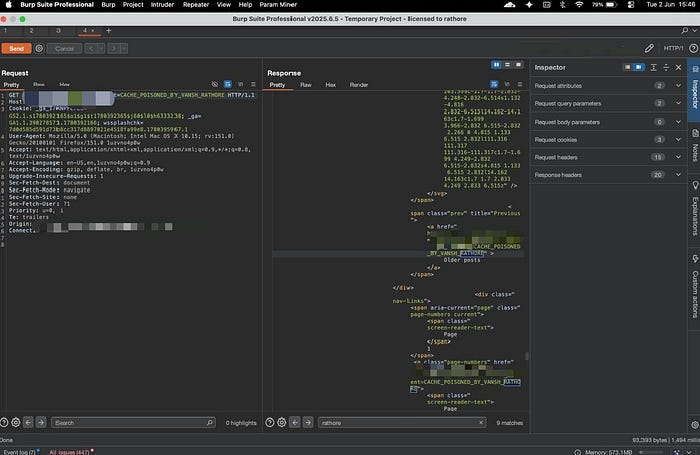Select the Response Render view tab
700x455 pixels.
point(359,85)
